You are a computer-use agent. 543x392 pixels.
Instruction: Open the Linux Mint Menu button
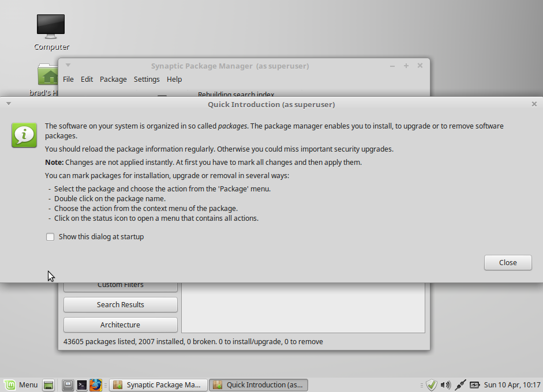coord(21,385)
